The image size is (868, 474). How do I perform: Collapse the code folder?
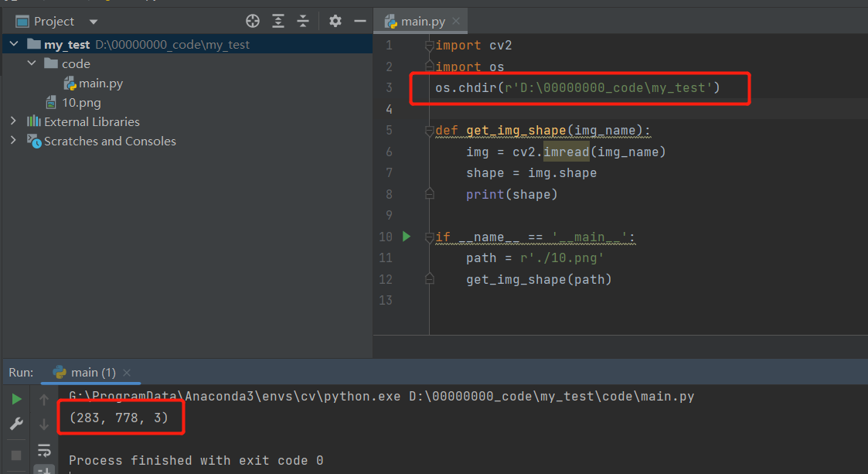click(x=32, y=63)
